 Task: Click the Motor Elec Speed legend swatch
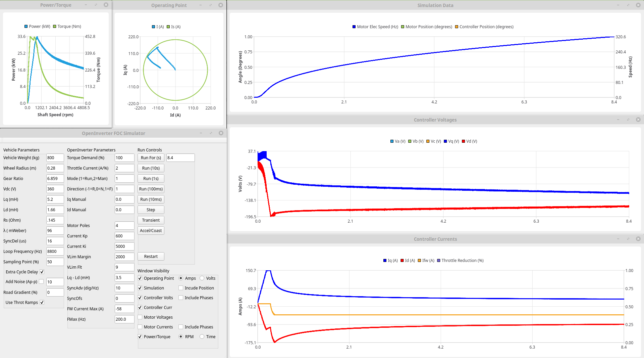point(354,27)
